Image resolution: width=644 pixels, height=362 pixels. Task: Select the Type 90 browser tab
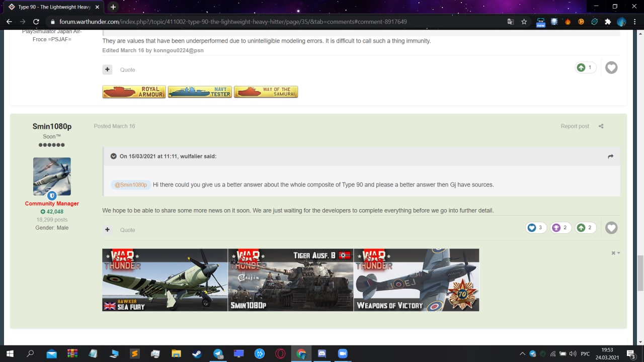coord(54,7)
